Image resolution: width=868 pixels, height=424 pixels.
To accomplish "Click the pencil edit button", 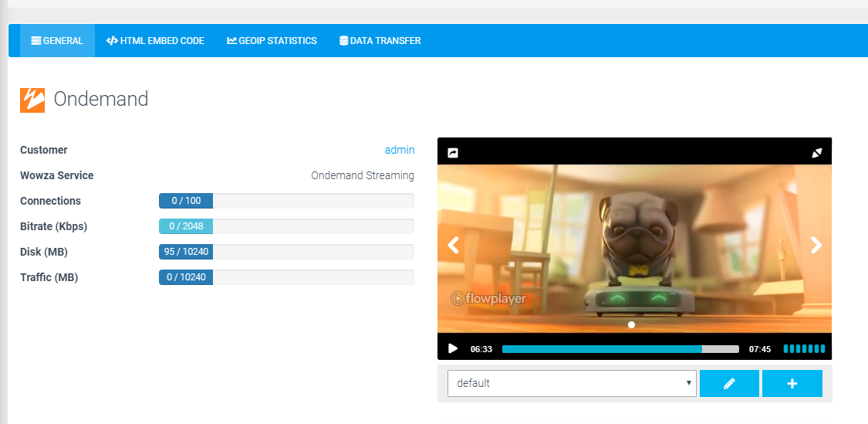I will pyautogui.click(x=729, y=384).
